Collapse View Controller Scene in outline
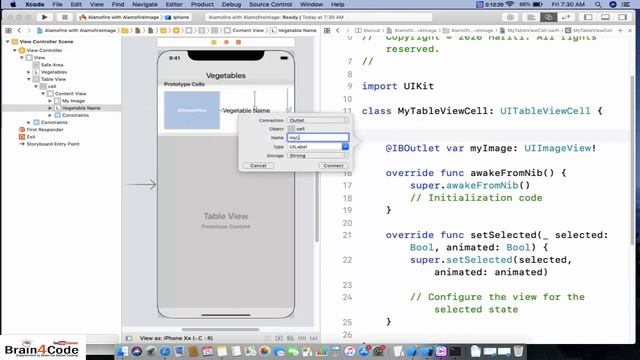The image size is (640, 360). pyautogui.click(x=7, y=42)
